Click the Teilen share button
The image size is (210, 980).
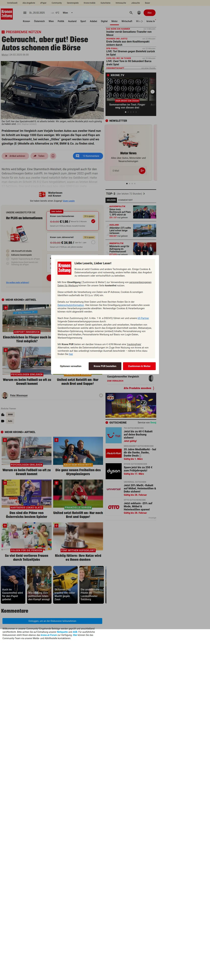click(39, 156)
